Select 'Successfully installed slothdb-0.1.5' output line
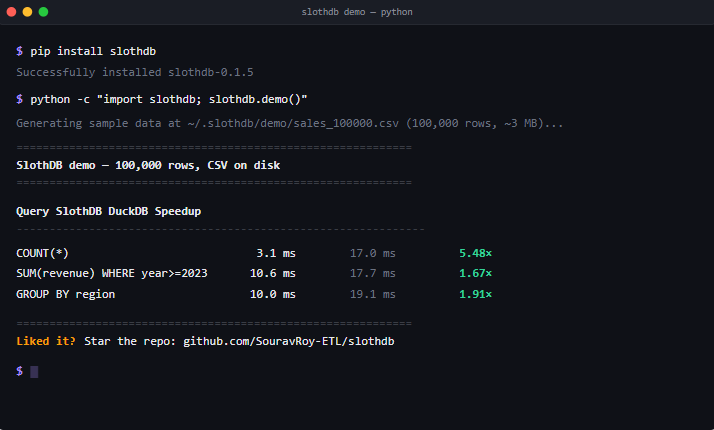 click(135, 72)
